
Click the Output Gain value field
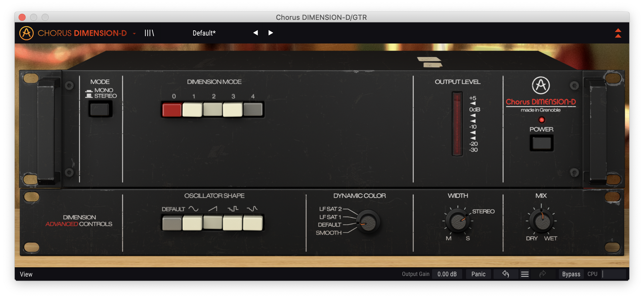click(447, 274)
